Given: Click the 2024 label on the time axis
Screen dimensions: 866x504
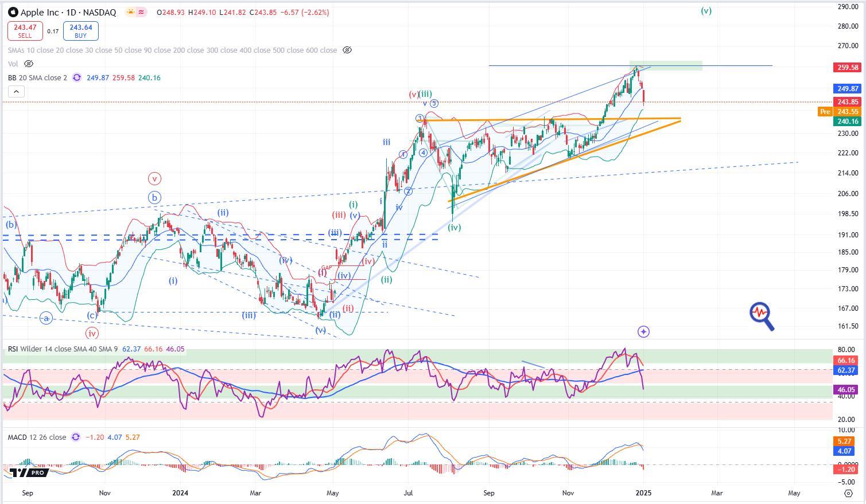Looking at the screenshot, I should [180, 493].
